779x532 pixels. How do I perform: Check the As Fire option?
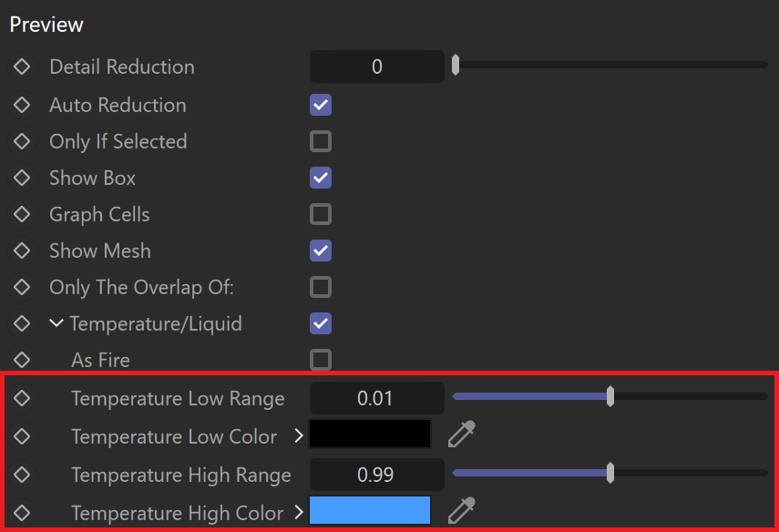[x=321, y=360]
